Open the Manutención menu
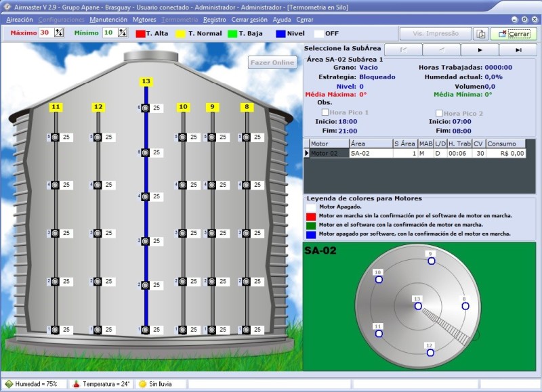Viewport: 542px width, 392px height. [108, 20]
